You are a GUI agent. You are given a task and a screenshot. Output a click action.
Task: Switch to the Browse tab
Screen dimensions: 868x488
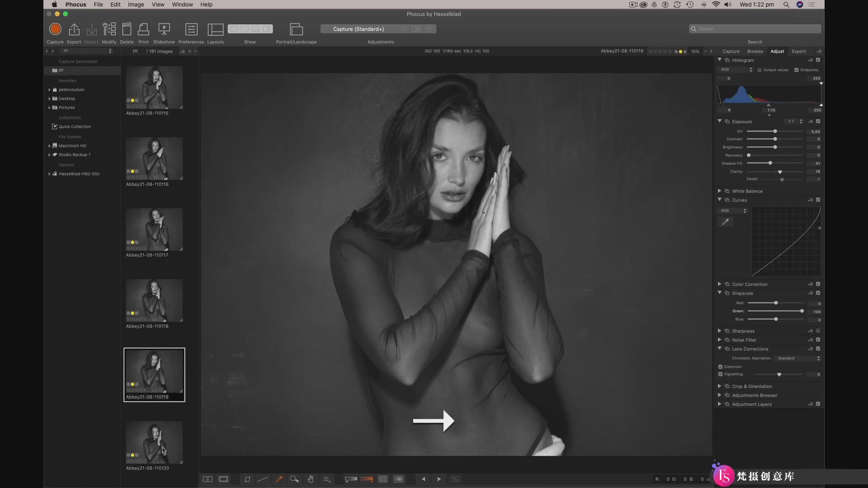tap(755, 51)
